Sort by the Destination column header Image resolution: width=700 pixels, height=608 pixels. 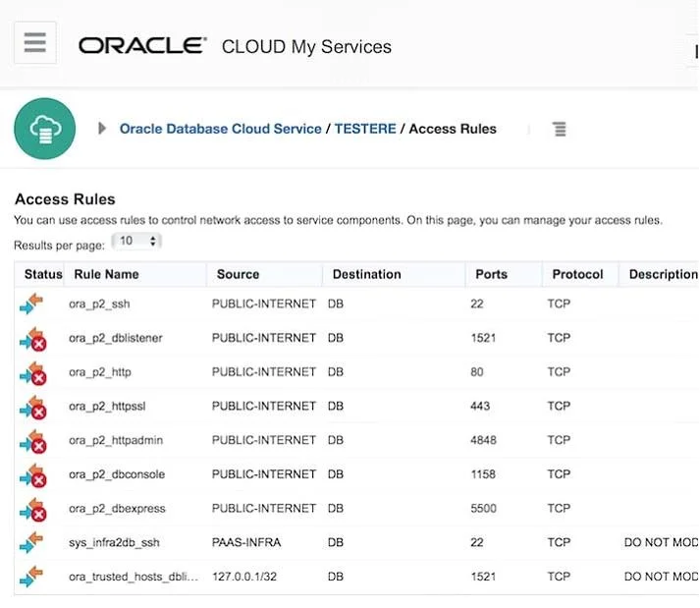tap(366, 274)
